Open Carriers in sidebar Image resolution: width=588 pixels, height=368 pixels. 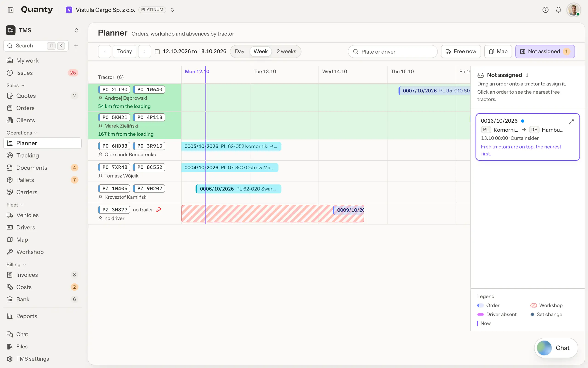42,192
